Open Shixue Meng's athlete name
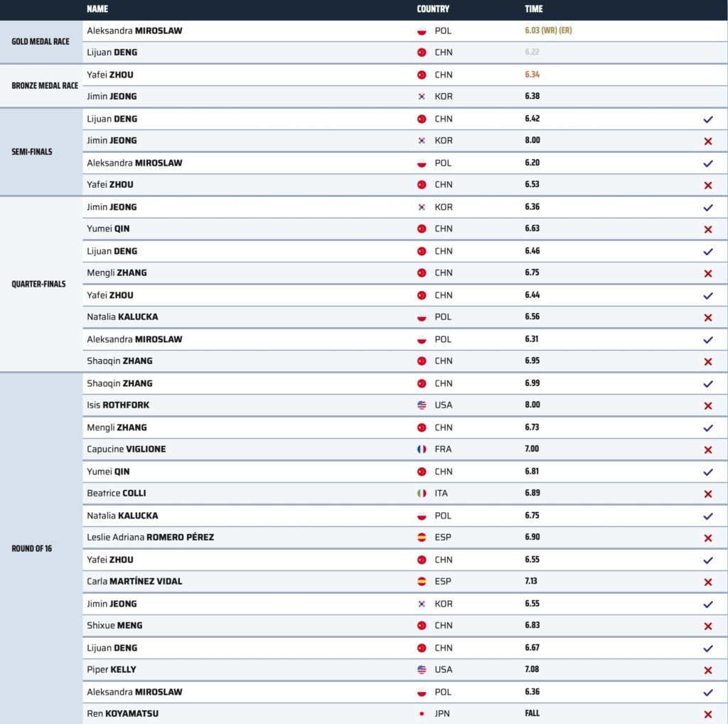This screenshot has height=724, width=728. coord(114,626)
